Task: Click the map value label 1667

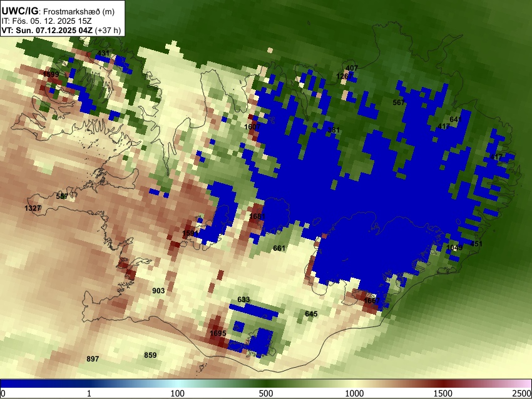Action: (x=372, y=301)
